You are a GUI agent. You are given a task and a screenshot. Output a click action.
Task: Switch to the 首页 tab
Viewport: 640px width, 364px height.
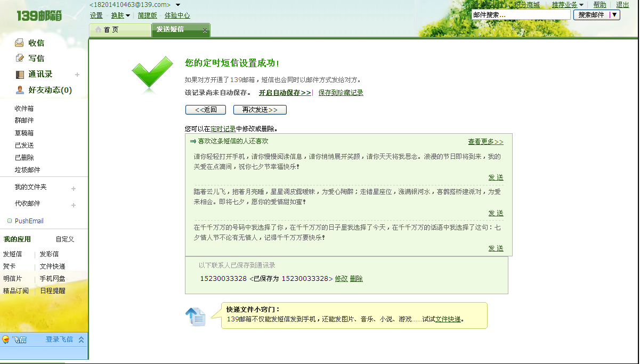(x=120, y=30)
